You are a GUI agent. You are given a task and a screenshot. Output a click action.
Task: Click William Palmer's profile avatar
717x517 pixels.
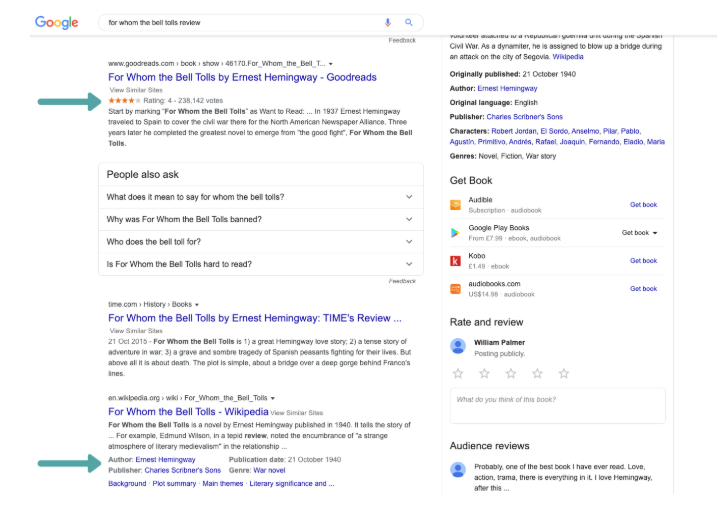click(458, 346)
